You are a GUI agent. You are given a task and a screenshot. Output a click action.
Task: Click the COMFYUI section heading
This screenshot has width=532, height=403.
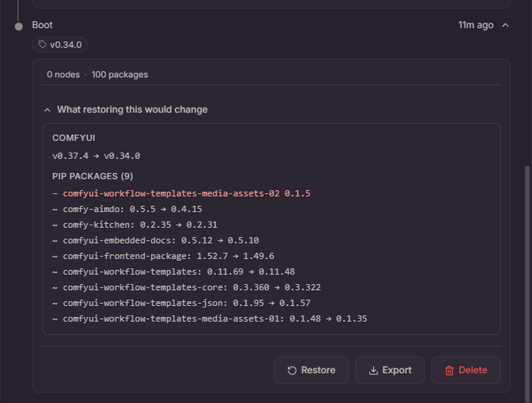[73, 138]
